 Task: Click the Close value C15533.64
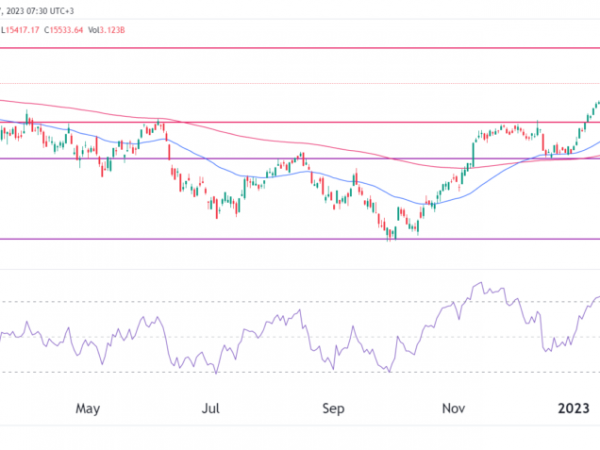64,30
